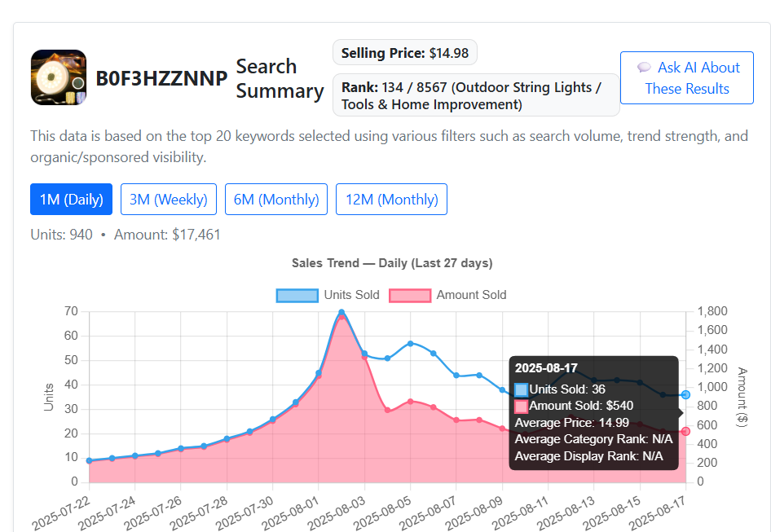Select the 3M (Weekly) time range
This screenshot has height=532, width=771.
tap(169, 199)
